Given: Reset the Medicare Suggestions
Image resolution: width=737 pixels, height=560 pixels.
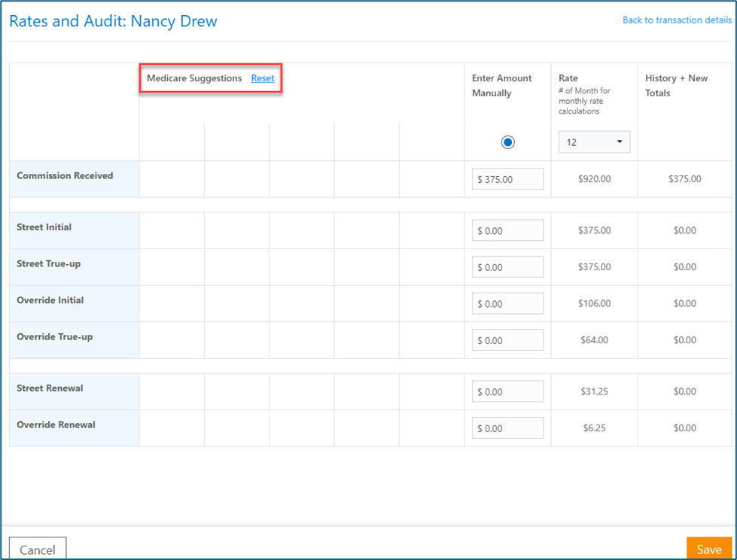Looking at the screenshot, I should point(263,78).
